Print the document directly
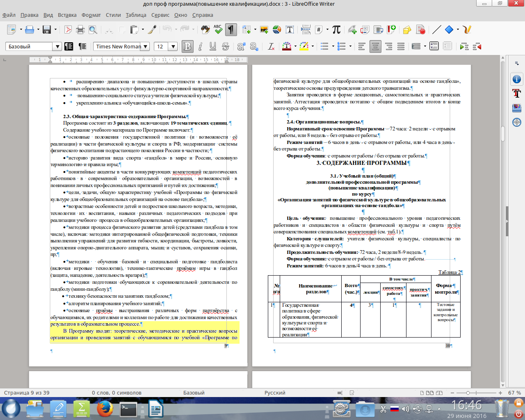Screen dimensions: 525x420 (80, 30)
